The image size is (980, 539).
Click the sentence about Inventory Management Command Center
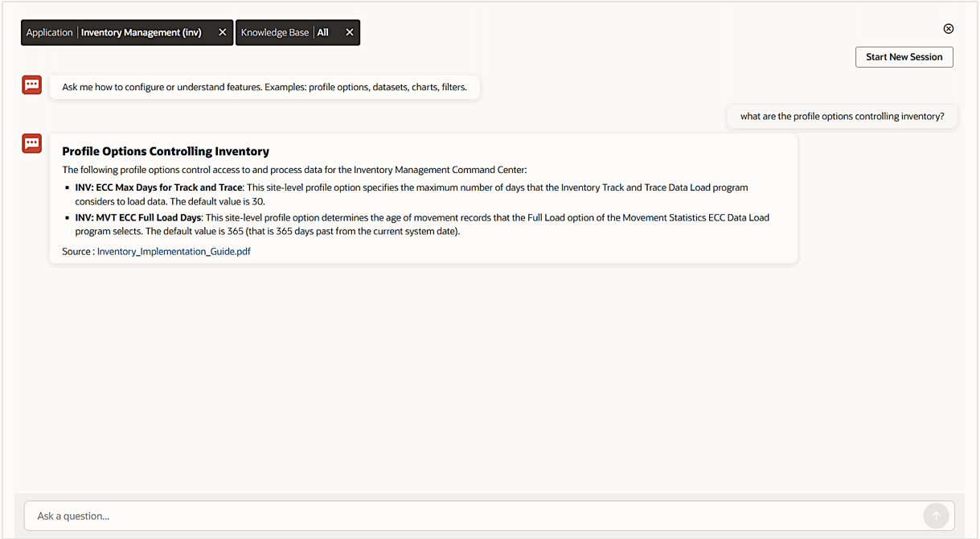[x=294, y=170]
